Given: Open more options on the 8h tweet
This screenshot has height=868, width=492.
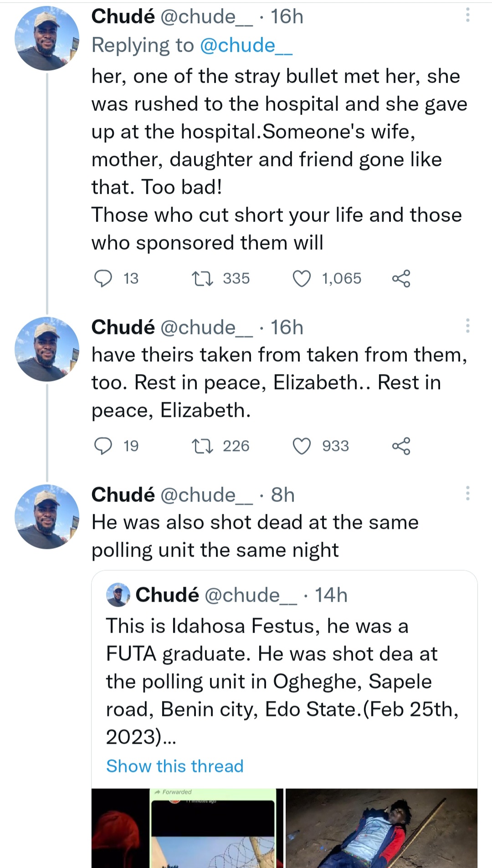Looking at the screenshot, I should coord(467,493).
